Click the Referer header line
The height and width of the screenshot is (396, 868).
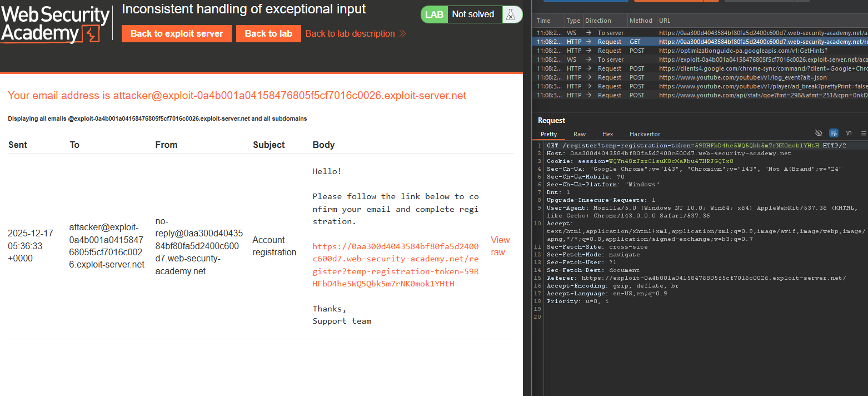pos(696,278)
